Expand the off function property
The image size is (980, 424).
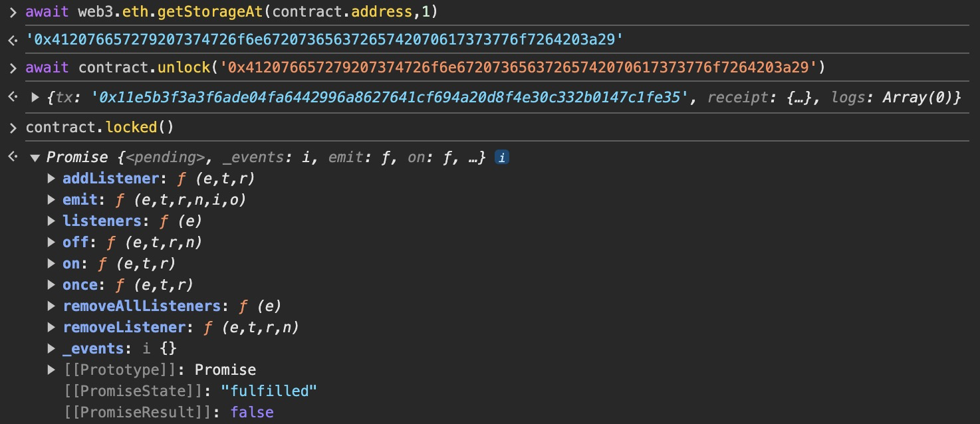click(x=51, y=243)
